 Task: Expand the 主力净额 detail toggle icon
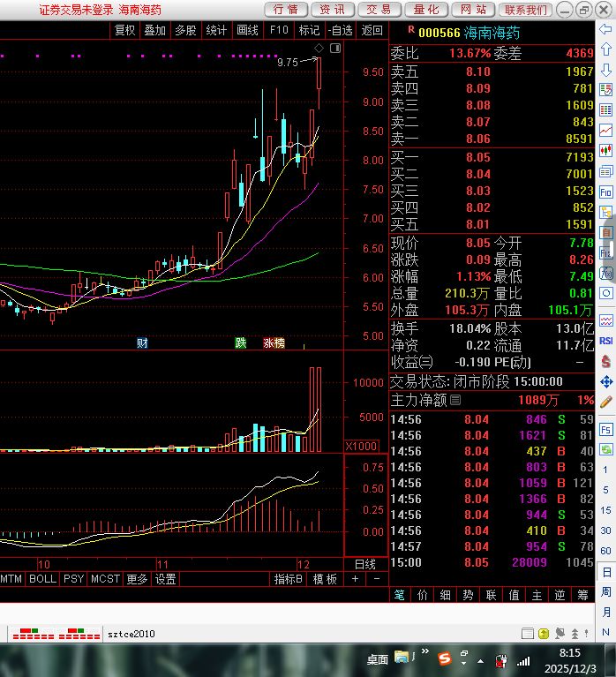coord(455,400)
